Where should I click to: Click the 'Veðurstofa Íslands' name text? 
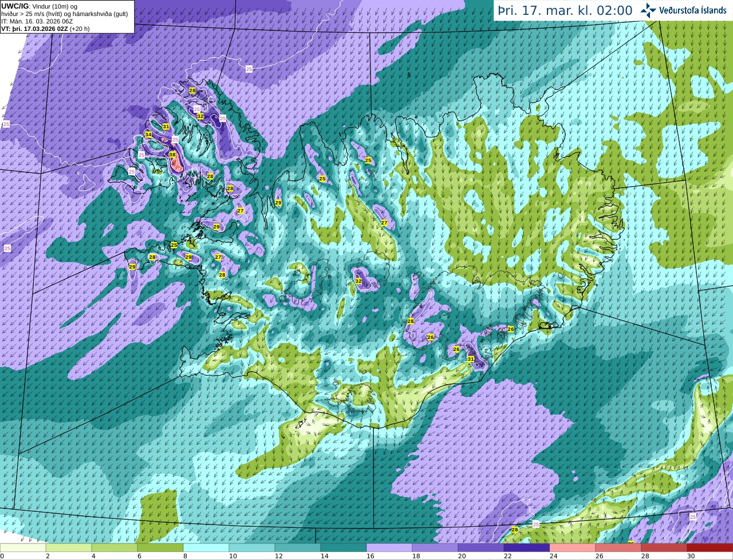tap(693, 10)
